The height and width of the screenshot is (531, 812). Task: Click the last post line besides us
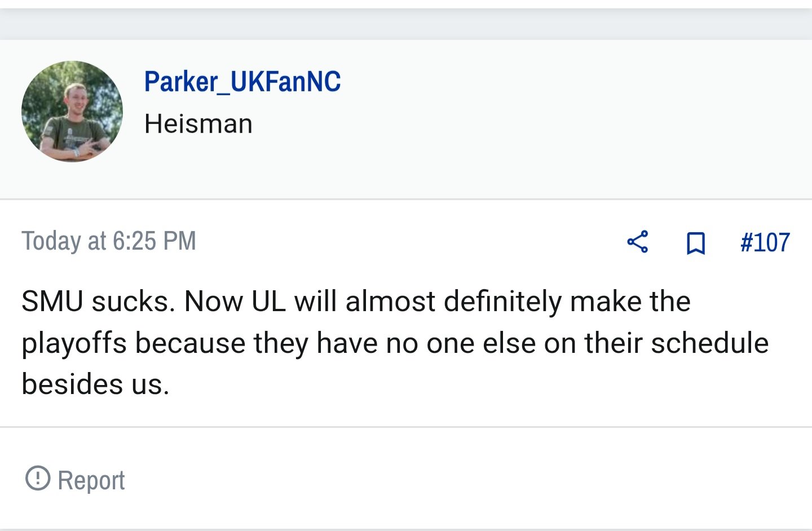95,384
